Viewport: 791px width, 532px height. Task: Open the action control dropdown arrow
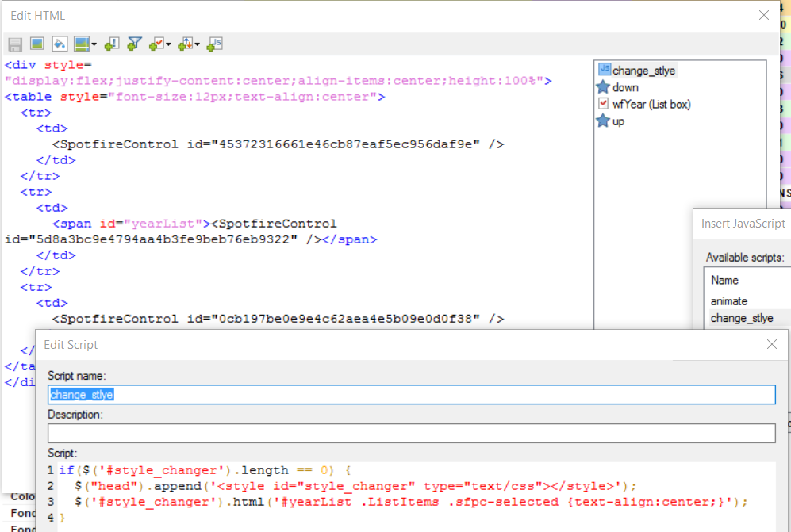pyautogui.click(x=197, y=44)
